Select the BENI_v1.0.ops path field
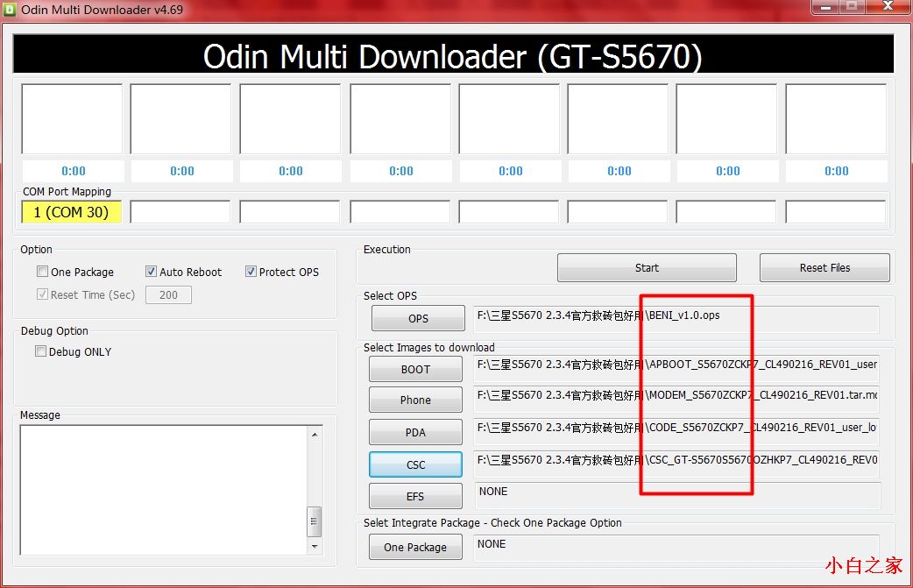Viewport: 913px width, 588px height. 676,319
